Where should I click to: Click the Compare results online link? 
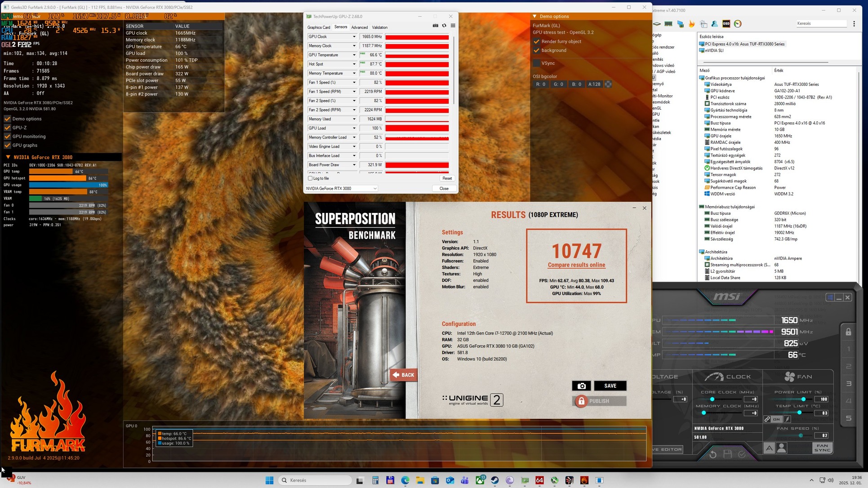(576, 265)
